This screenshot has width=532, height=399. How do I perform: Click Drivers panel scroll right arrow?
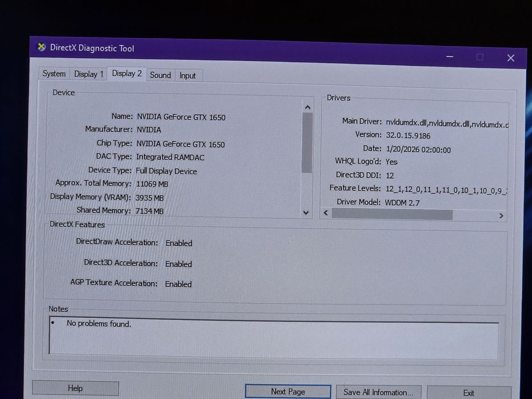coord(501,216)
